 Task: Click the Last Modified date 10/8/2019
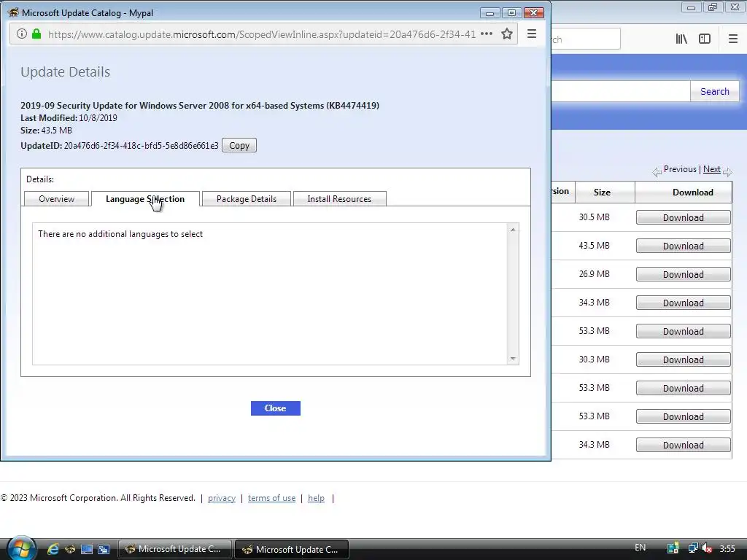(x=98, y=118)
